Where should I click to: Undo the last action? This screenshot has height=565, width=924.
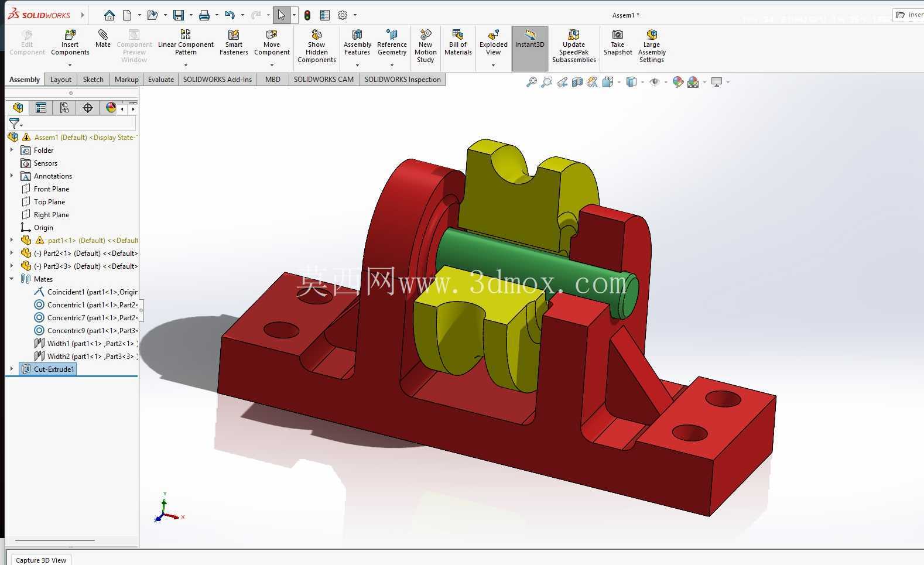[x=230, y=15]
